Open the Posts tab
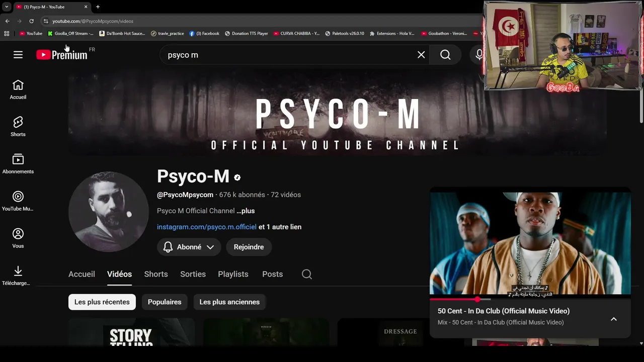 (272, 274)
